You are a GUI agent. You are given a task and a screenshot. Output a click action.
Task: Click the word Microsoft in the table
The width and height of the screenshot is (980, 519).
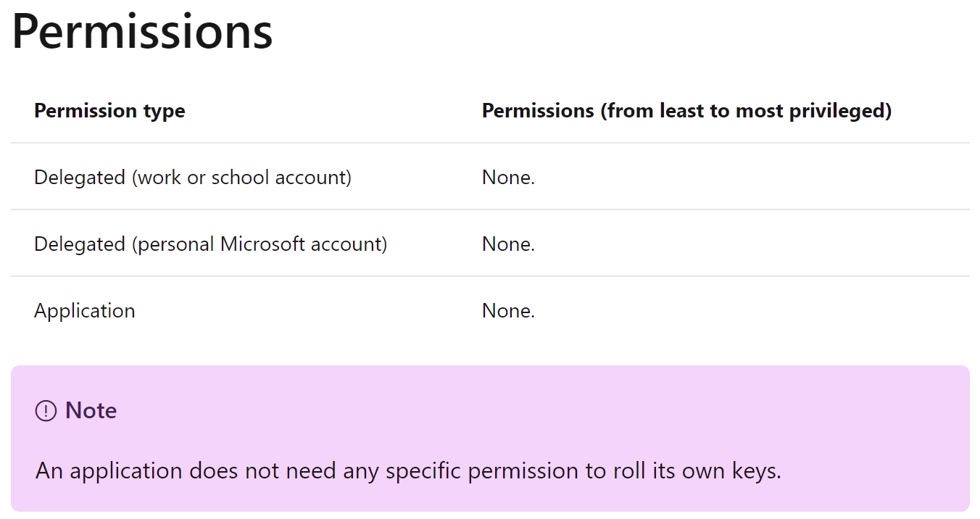(x=262, y=244)
